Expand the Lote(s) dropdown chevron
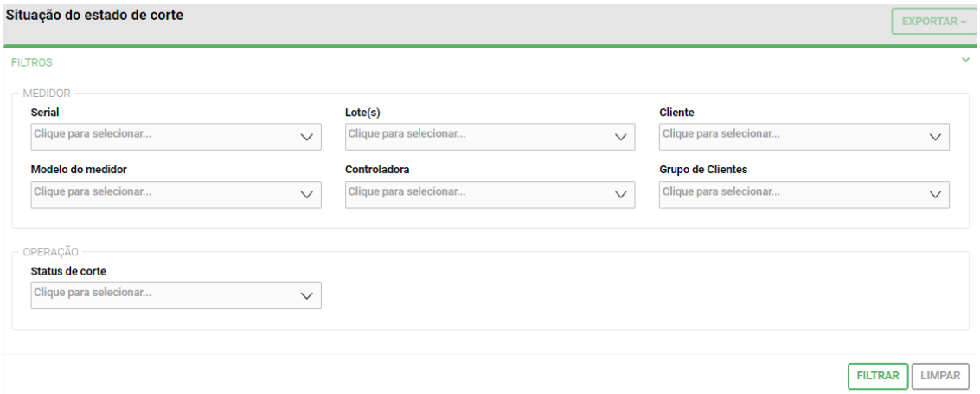Screen dimensions: 980x394 [x=620, y=137]
